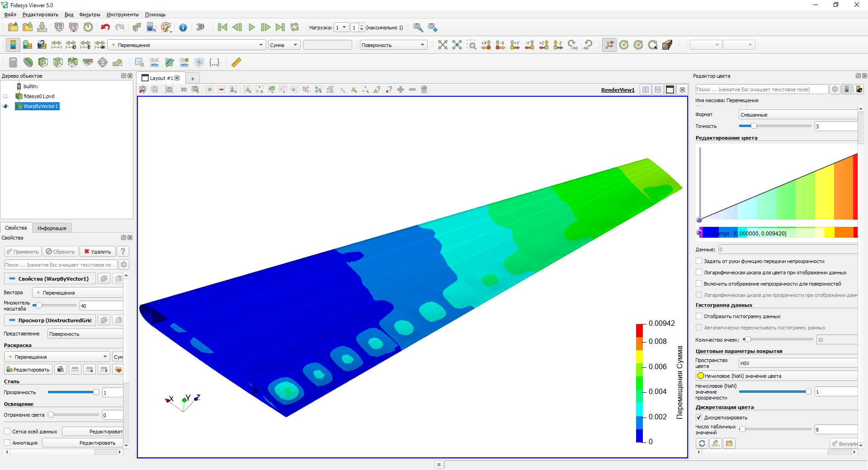Uncheck the 'Дискретизировать' checkbox

[699, 418]
